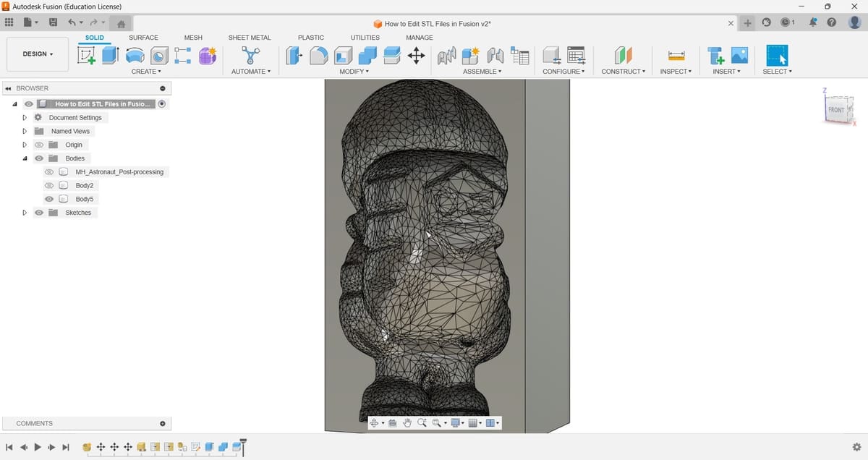Open the data panel grid icon
This screenshot has height=460, width=868.
(x=9, y=23)
